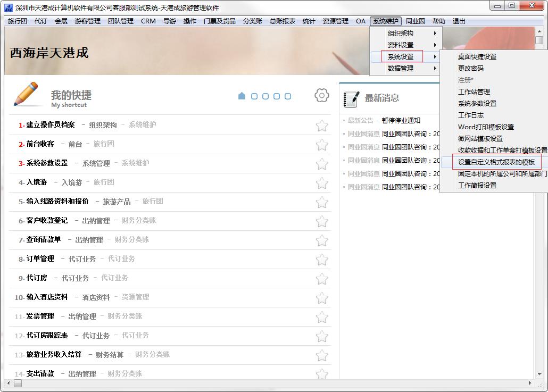Click the horizontal scrollbar right arrow

click(x=530, y=383)
